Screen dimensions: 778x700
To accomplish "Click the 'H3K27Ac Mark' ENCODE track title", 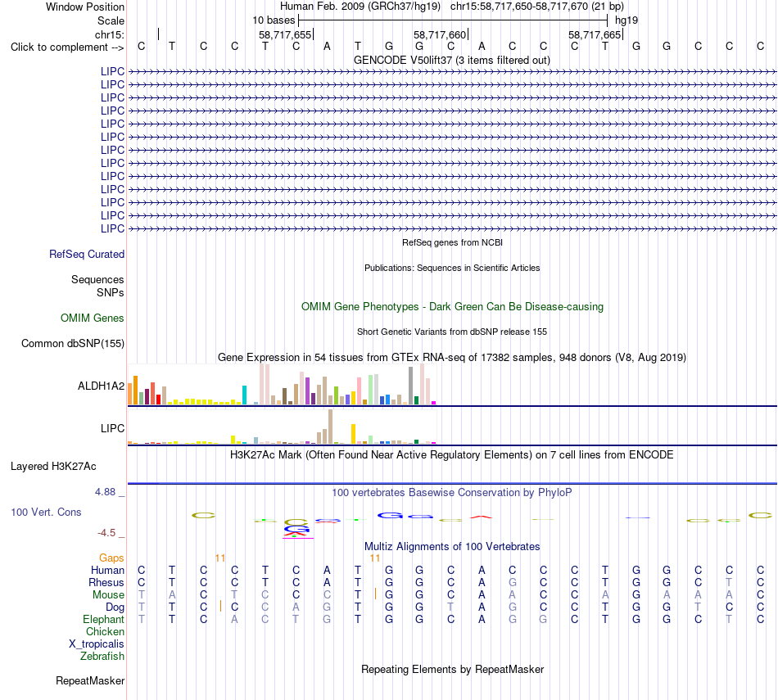I will pyautogui.click(x=452, y=455).
